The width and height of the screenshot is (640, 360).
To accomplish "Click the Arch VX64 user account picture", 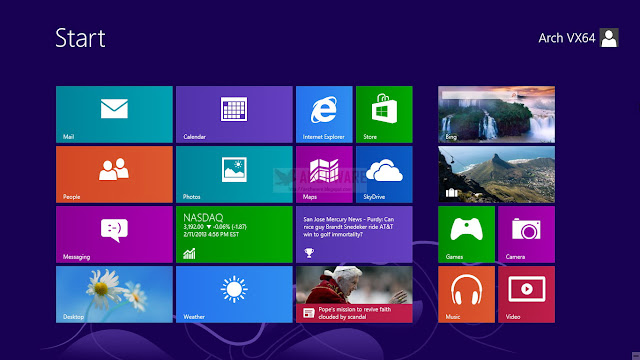I will (609, 38).
